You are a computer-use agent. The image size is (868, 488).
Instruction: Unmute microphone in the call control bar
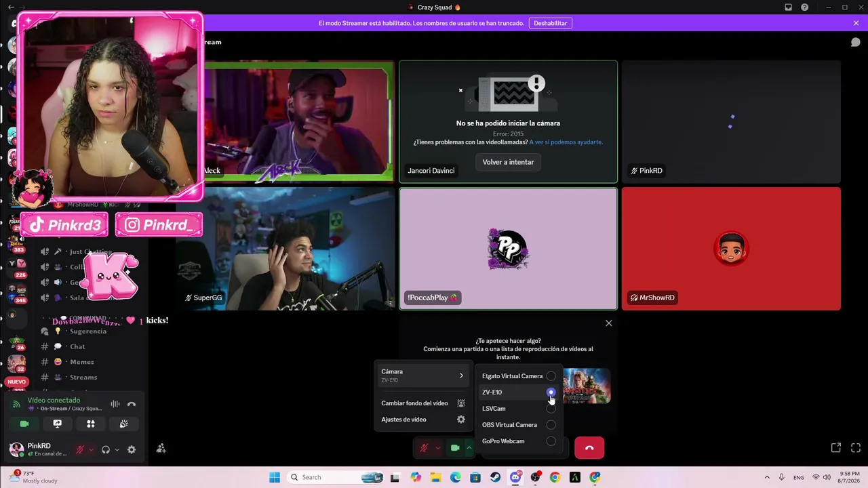425,448
